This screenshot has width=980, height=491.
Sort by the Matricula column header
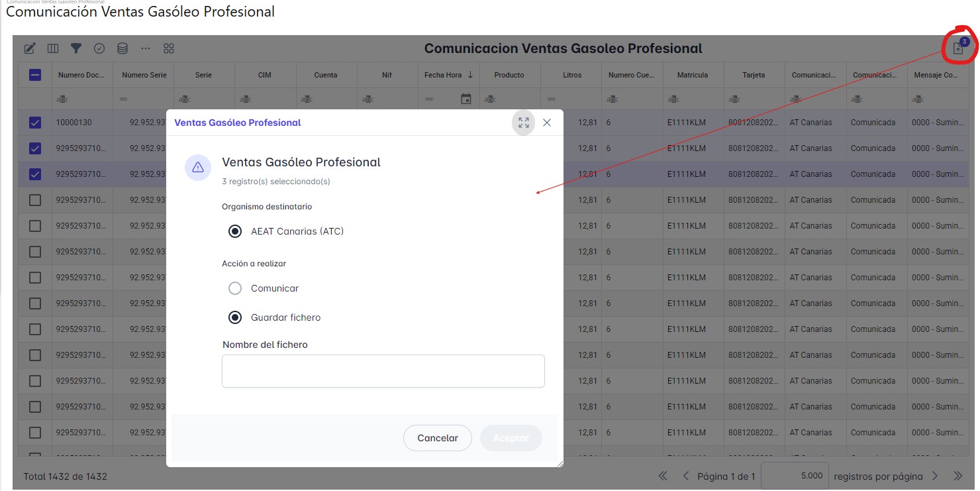point(693,75)
